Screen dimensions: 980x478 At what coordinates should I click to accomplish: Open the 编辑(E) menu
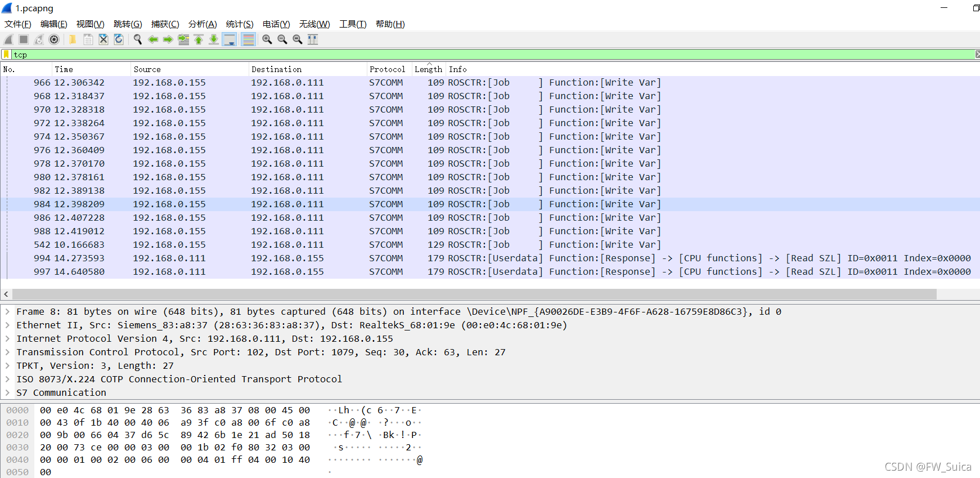tap(54, 24)
